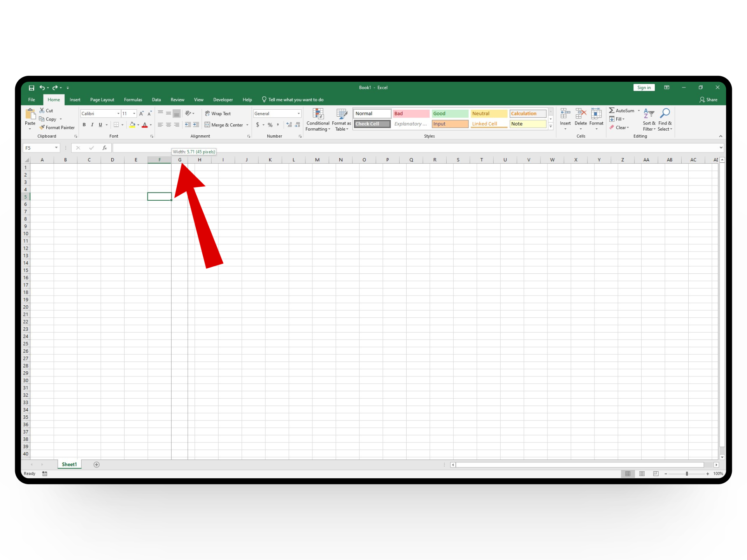Click the Percent Style icon
Viewport: 747px width, 560px height.
pyautogui.click(x=270, y=125)
